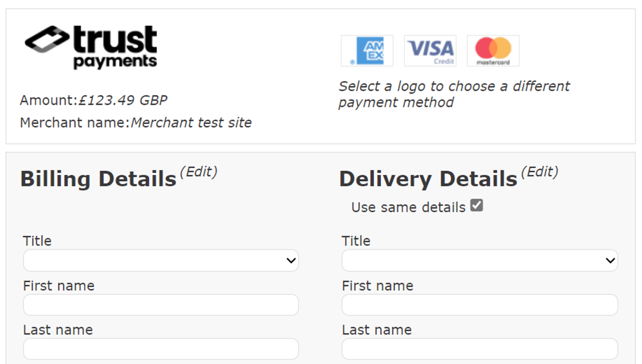Click Edit next to Delivery Details
The width and height of the screenshot is (642, 364).
coord(540,172)
